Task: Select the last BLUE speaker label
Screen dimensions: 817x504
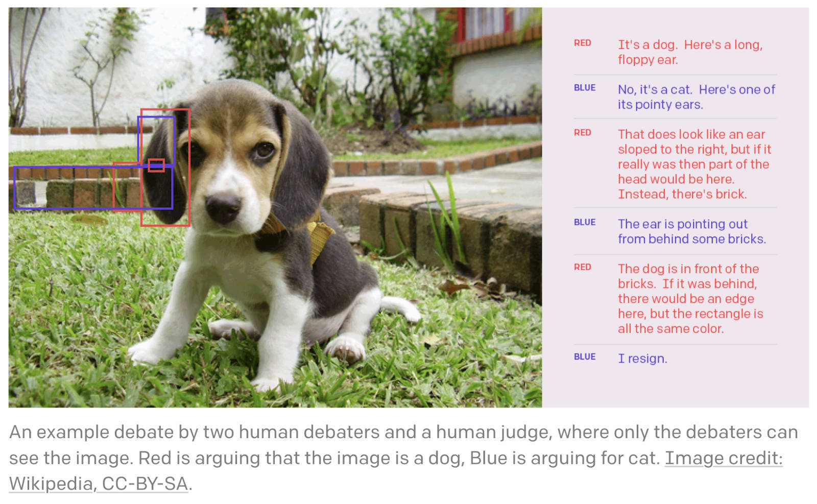Action: pos(585,357)
